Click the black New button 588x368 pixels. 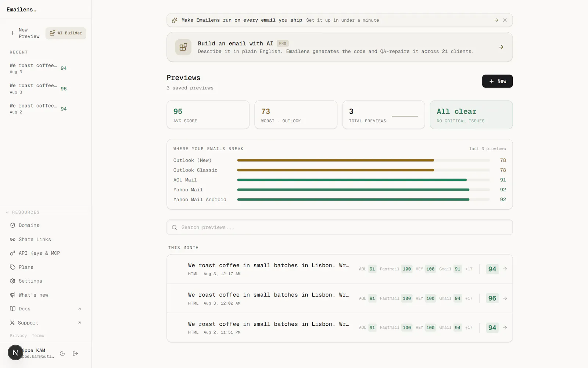coord(497,81)
